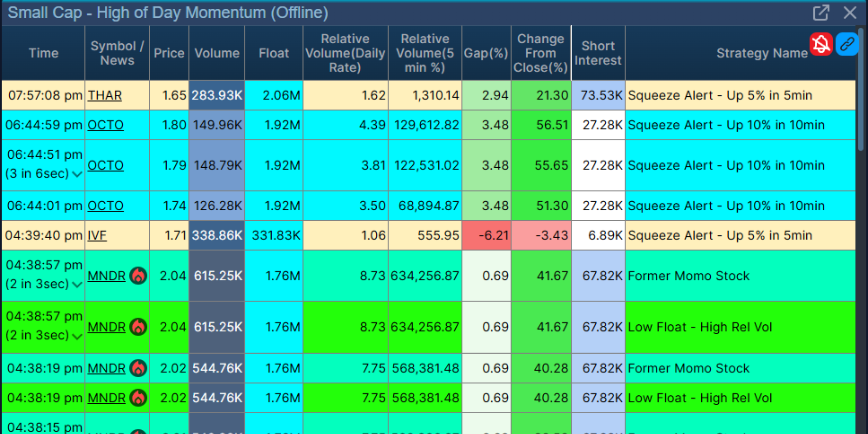Image resolution: width=868 pixels, height=434 pixels.
Task: Click the 555.95 relative volume cell
Action: point(425,236)
